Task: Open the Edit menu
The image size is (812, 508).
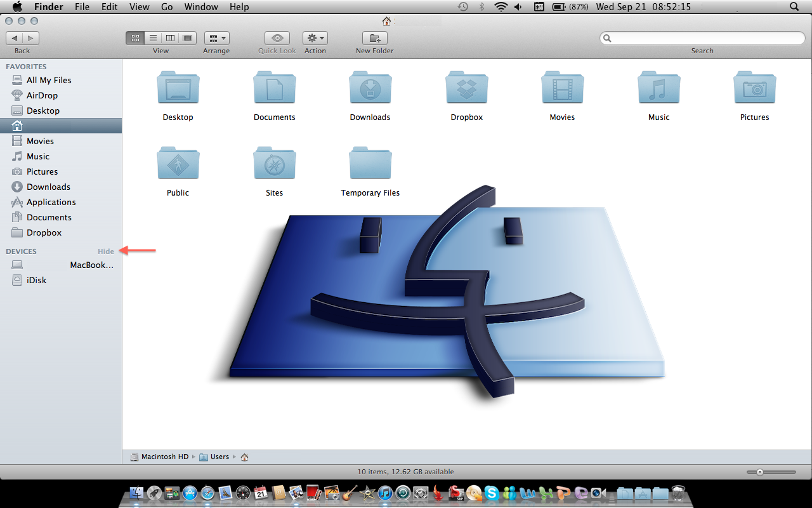Action: (110, 7)
